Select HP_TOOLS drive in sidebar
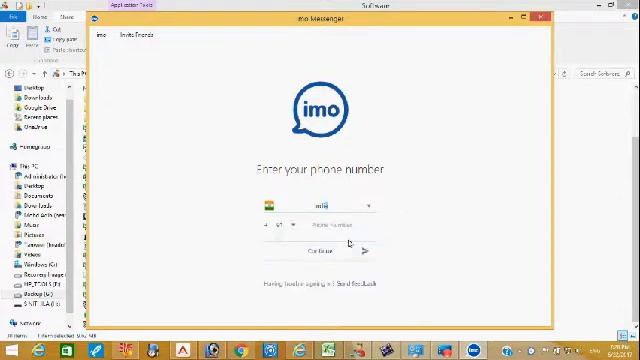 pyautogui.click(x=37, y=284)
